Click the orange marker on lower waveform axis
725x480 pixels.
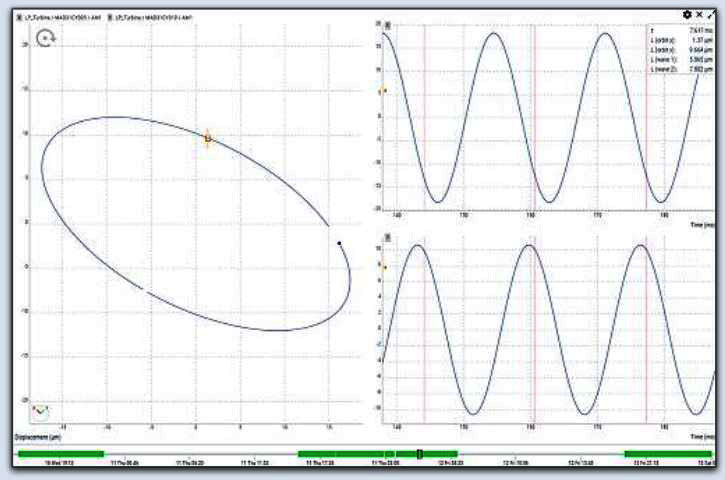pyautogui.click(x=384, y=267)
